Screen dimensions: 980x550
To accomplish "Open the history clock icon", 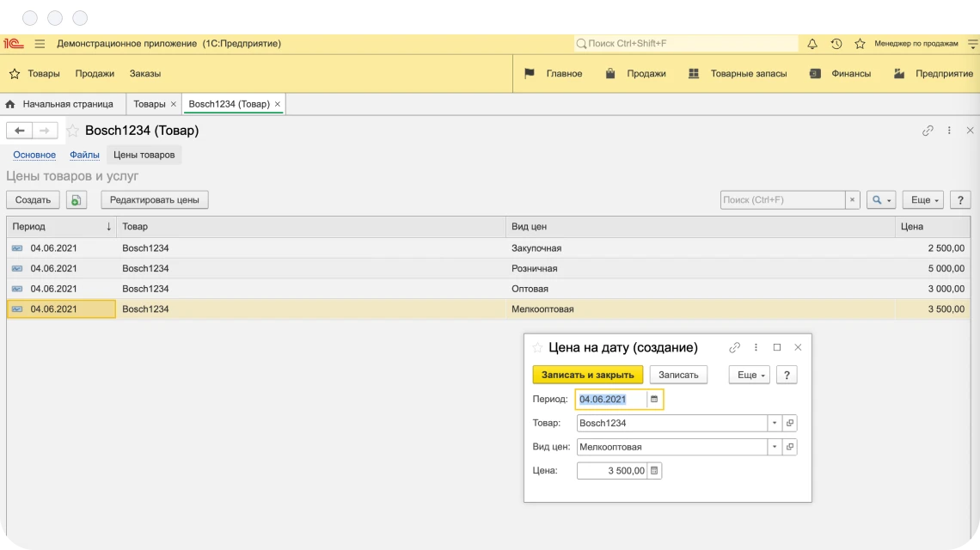I will point(836,44).
